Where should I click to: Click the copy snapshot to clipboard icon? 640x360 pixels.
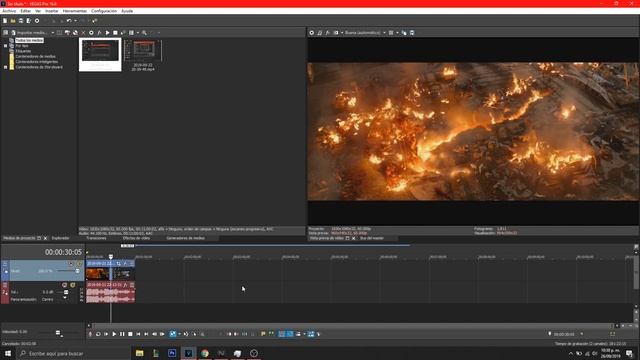click(404, 33)
